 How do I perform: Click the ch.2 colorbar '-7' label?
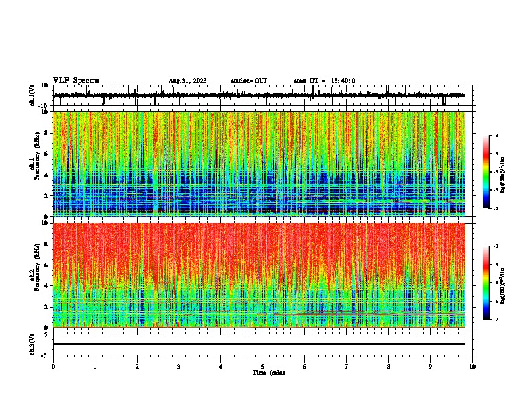[495, 319]
